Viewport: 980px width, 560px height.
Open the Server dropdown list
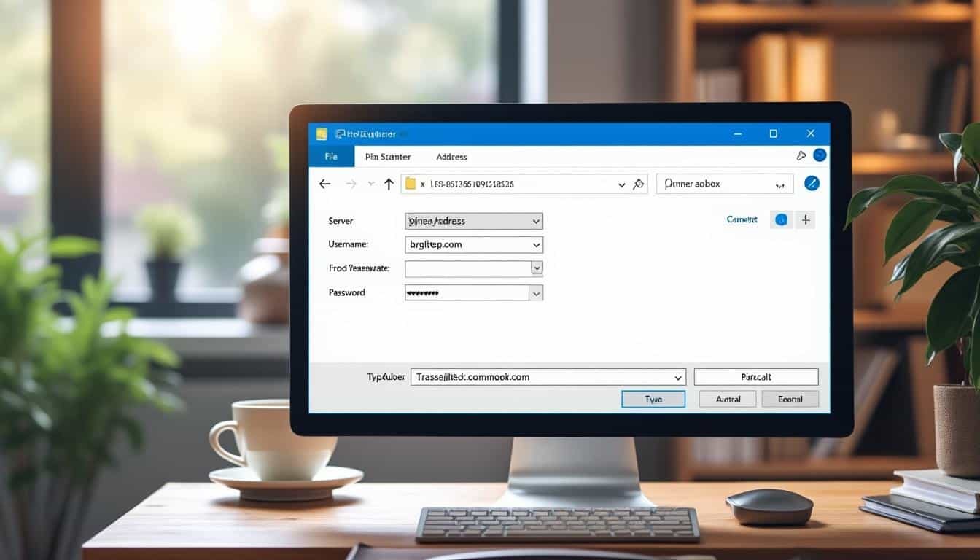pos(537,221)
